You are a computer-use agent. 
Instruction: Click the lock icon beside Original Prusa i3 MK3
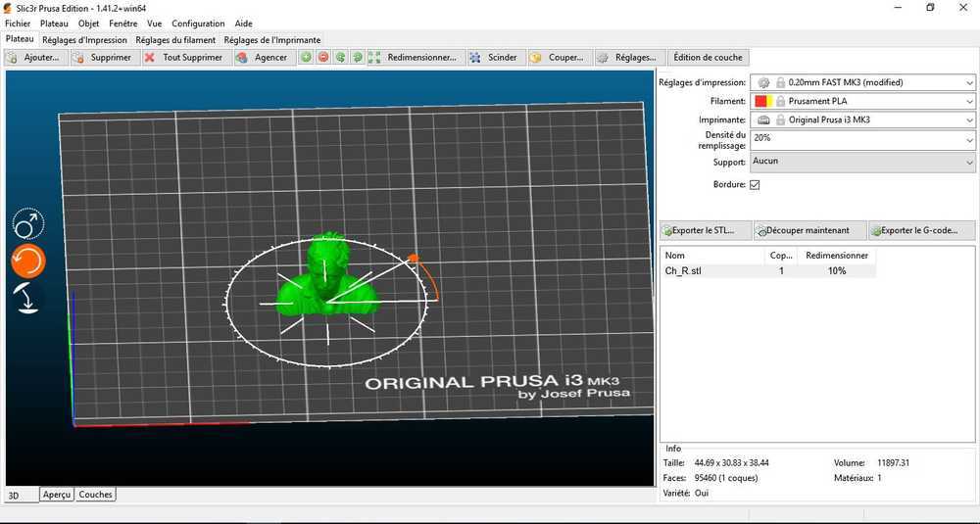pyautogui.click(x=781, y=119)
